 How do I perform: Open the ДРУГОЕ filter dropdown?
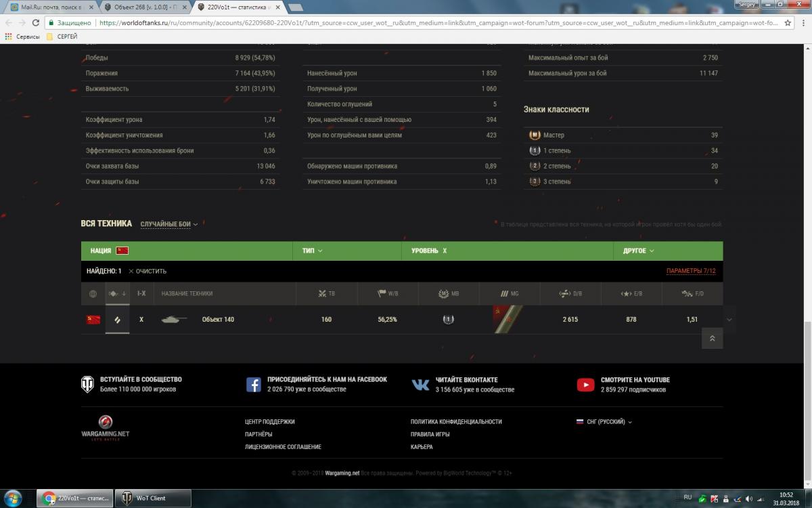click(638, 251)
